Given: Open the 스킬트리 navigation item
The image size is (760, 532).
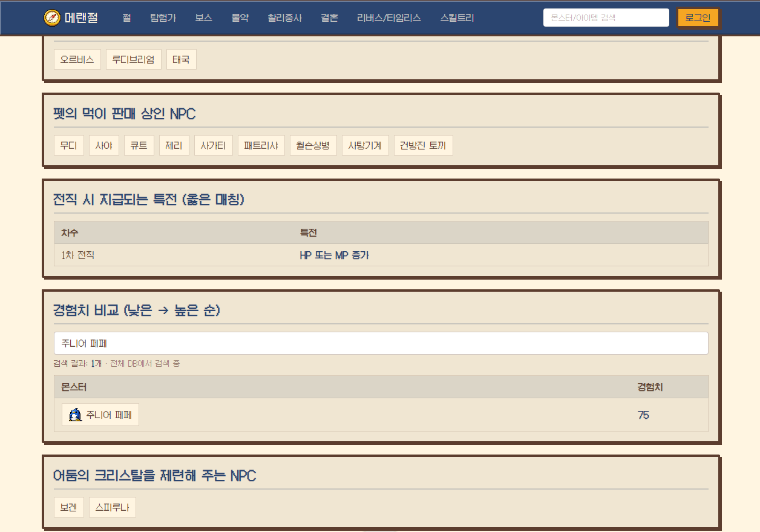Looking at the screenshot, I should [x=457, y=18].
